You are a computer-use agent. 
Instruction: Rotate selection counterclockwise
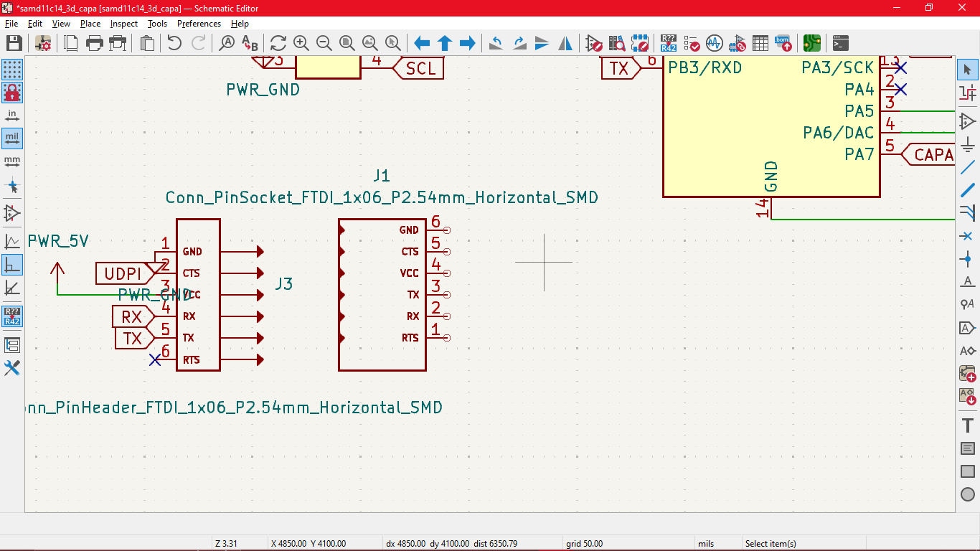point(496,43)
